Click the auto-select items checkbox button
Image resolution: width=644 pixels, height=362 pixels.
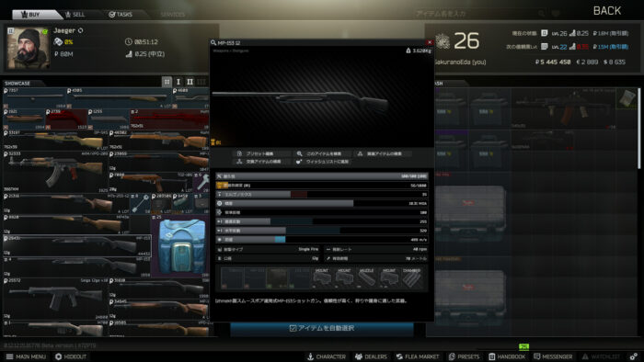322,328
